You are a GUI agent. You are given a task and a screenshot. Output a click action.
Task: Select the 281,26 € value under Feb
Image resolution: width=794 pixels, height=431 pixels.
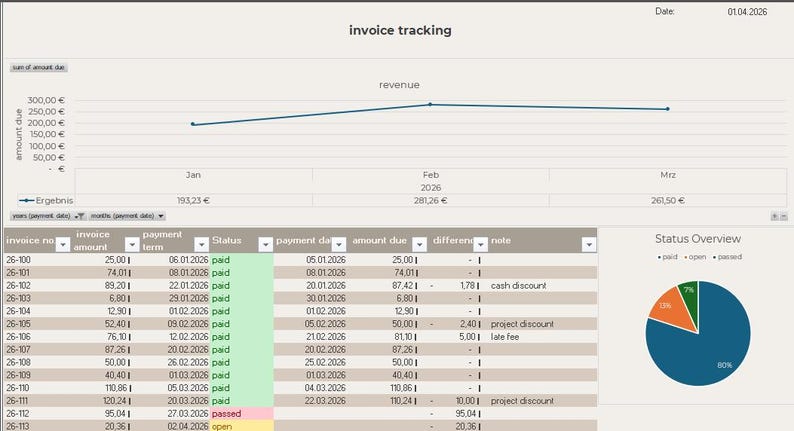pyautogui.click(x=430, y=201)
